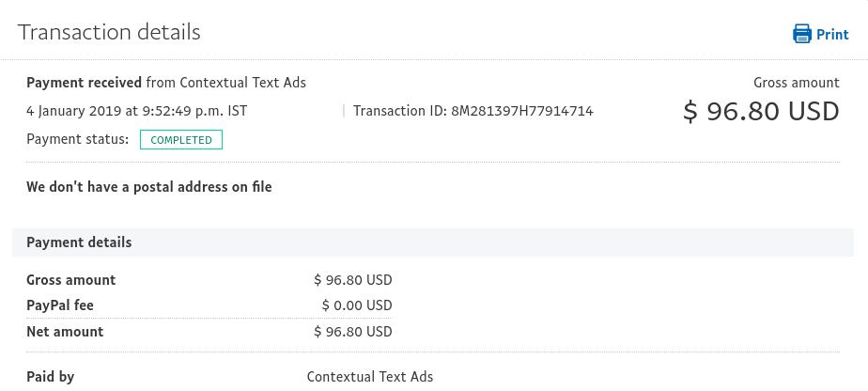Click the Paid by label
This screenshot has height=391, width=868.
click(51, 377)
